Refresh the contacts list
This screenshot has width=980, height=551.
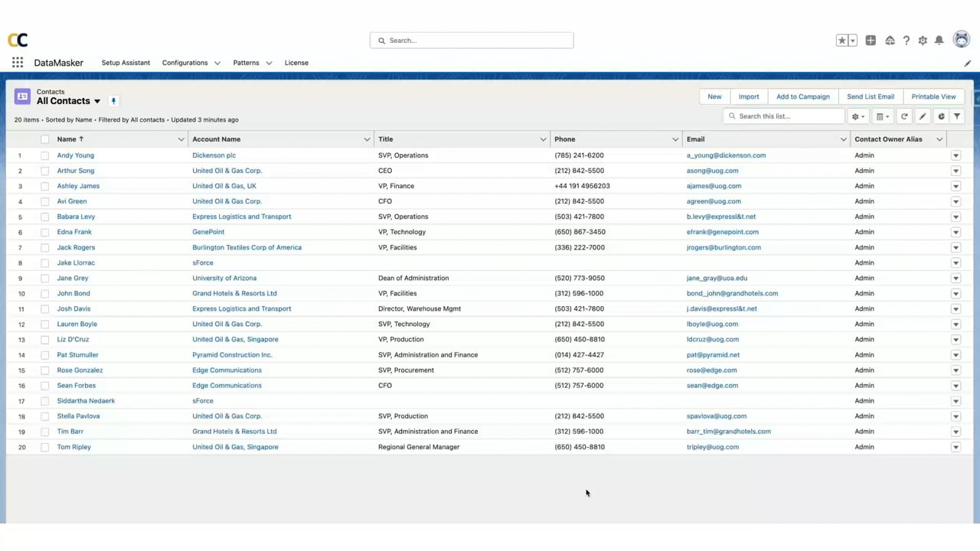[x=904, y=116]
